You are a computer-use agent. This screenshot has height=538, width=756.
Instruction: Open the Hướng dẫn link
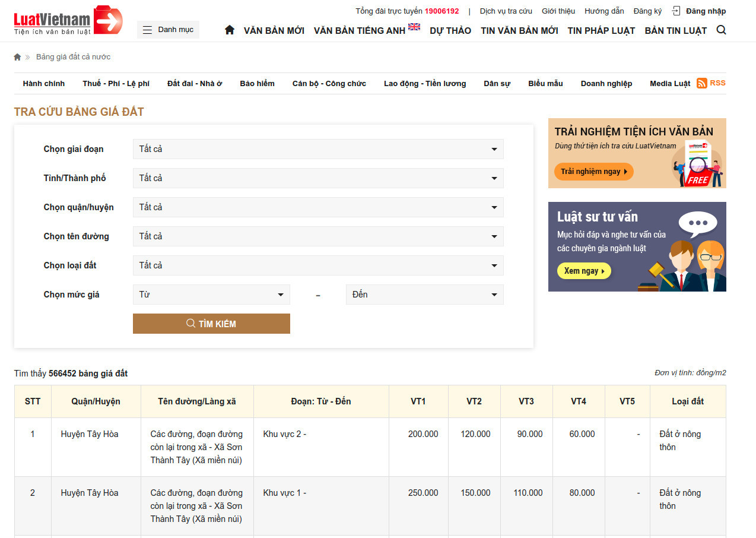point(604,11)
